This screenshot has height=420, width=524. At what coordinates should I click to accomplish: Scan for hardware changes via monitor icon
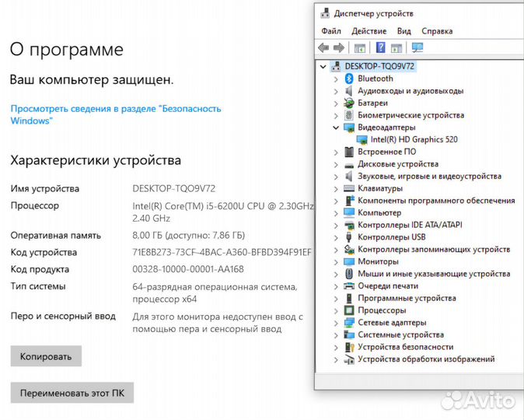click(417, 47)
